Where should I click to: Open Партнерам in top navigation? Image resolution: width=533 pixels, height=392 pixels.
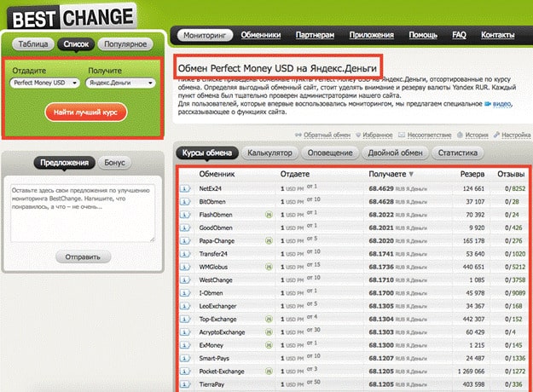tap(315, 35)
